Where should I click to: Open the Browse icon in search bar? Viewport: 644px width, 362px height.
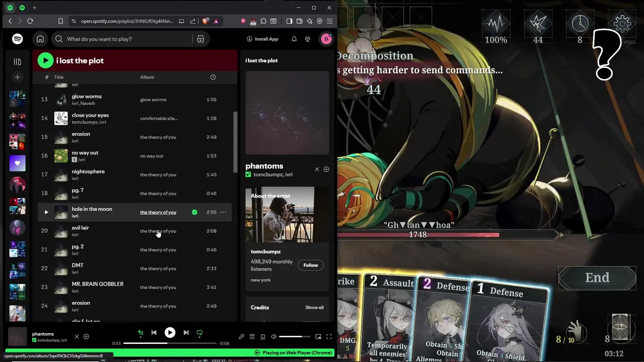click(x=200, y=39)
